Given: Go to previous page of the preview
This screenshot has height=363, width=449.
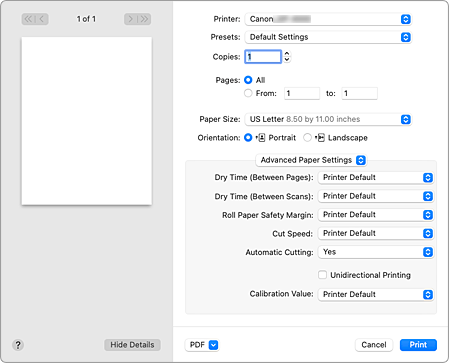Looking at the screenshot, I should point(42,19).
